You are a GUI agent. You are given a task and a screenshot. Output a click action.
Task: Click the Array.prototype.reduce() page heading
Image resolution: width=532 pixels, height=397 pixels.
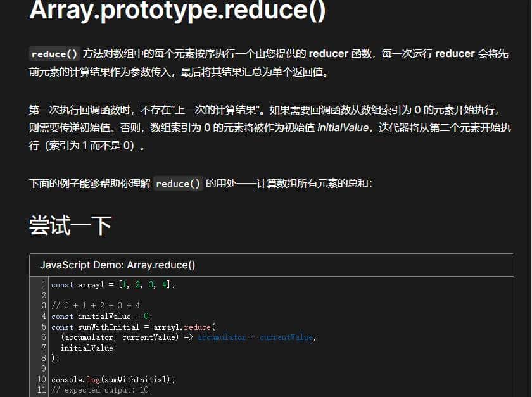tap(176, 11)
